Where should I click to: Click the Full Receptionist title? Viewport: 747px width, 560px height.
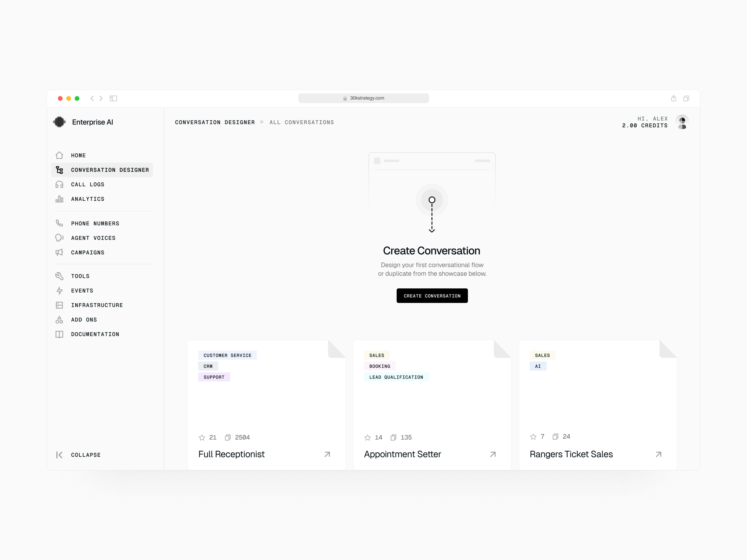[231, 454]
